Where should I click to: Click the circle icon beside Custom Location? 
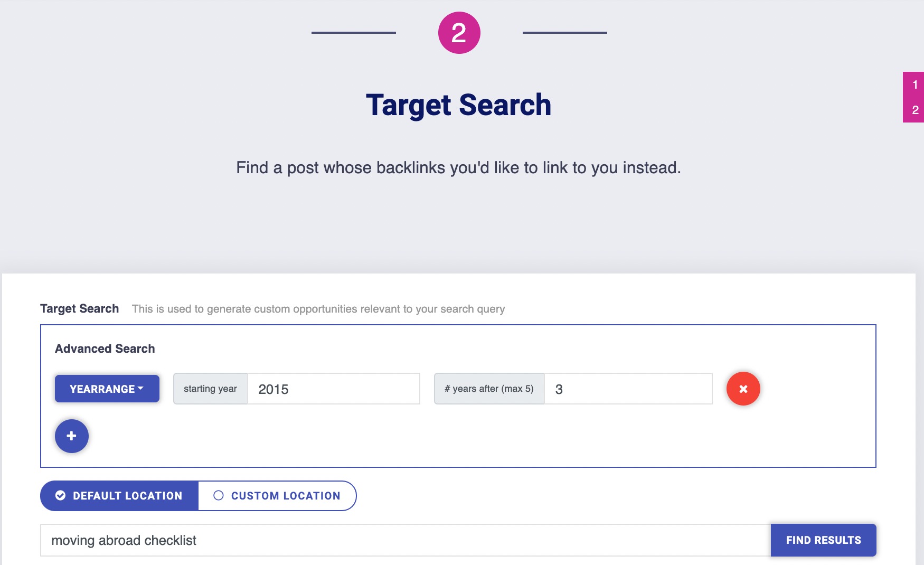click(x=218, y=495)
